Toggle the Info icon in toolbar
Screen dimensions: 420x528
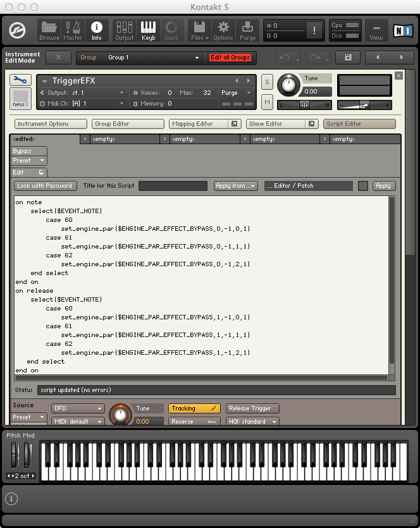96,30
